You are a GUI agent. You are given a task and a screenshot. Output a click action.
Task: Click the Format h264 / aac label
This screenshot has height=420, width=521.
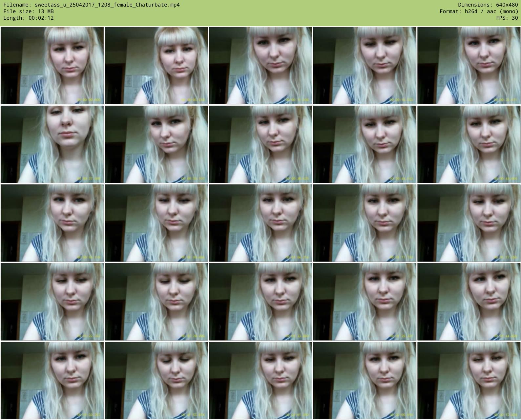click(479, 11)
